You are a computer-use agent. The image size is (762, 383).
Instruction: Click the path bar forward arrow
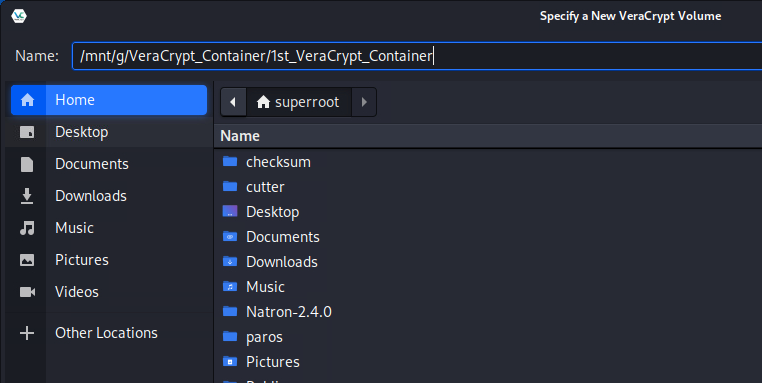tap(364, 102)
